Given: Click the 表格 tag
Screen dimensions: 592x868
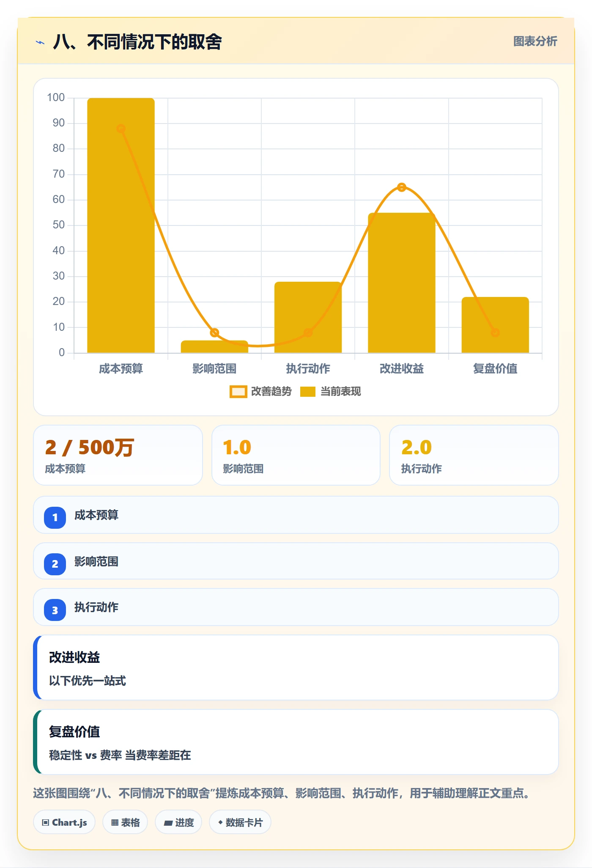Looking at the screenshot, I should click(x=125, y=822).
